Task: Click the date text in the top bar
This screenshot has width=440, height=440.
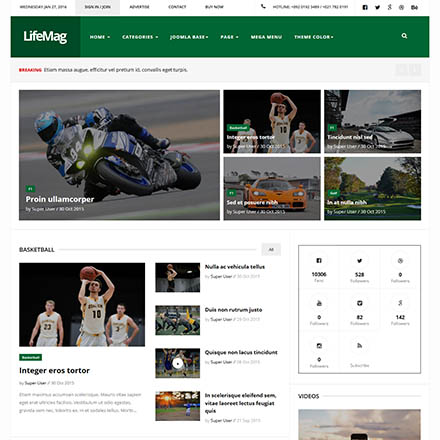Action: pos(43,7)
